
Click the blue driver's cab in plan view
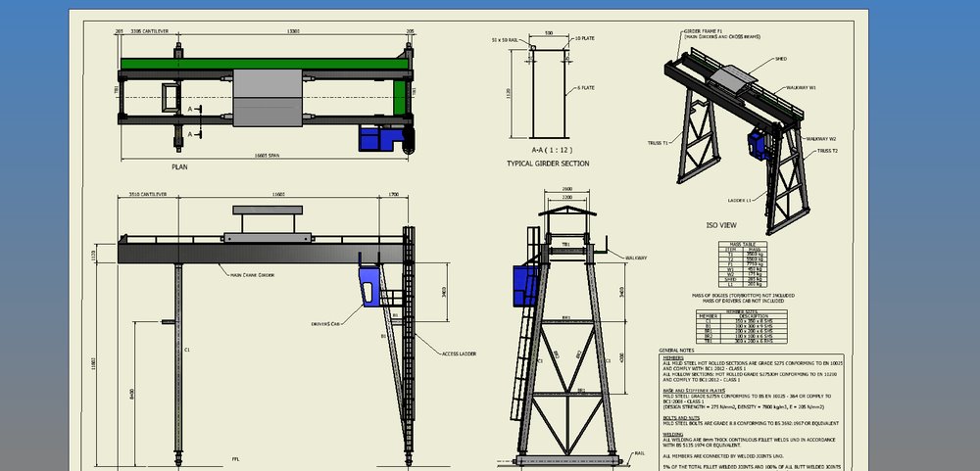375,140
